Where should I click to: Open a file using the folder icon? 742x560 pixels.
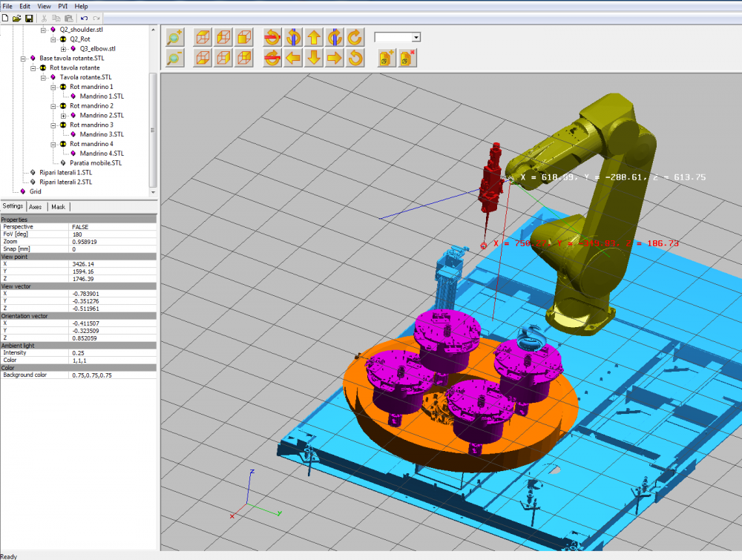pos(16,19)
